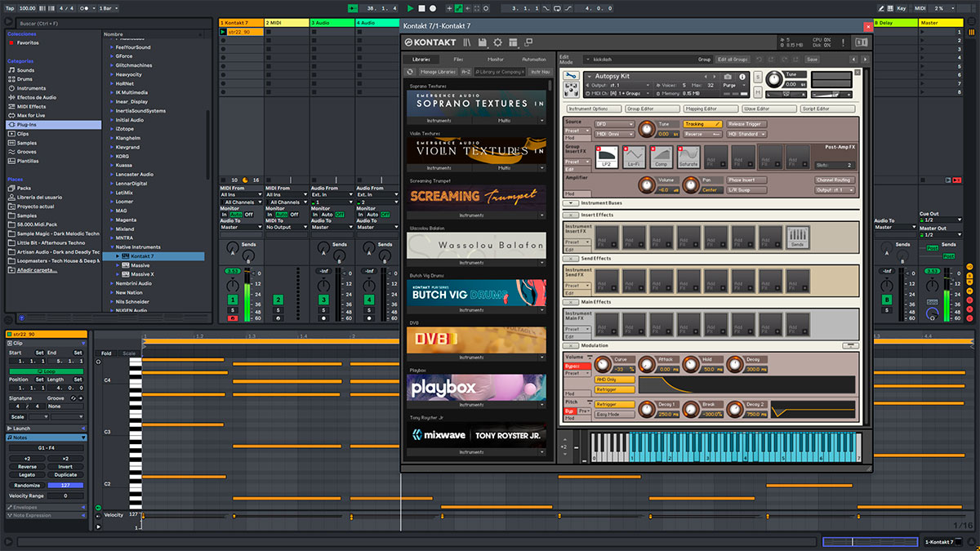
Task: Select Instruments category in browser
Action: point(32,88)
